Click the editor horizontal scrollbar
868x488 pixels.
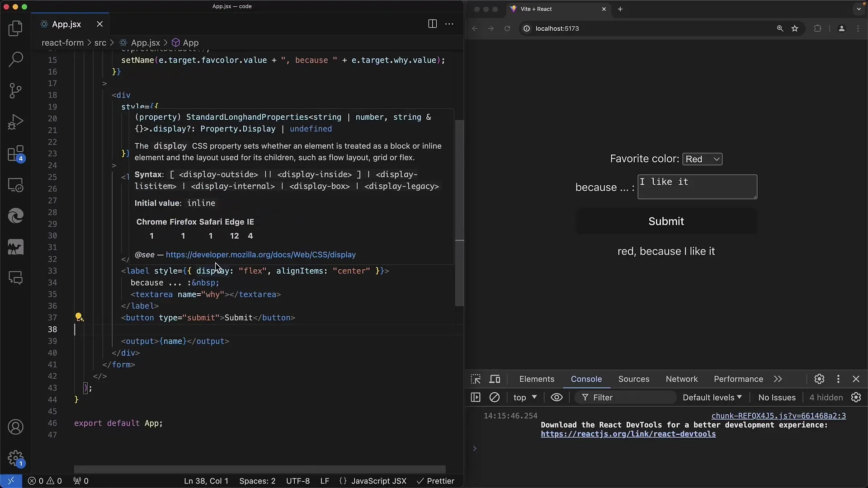click(x=259, y=469)
